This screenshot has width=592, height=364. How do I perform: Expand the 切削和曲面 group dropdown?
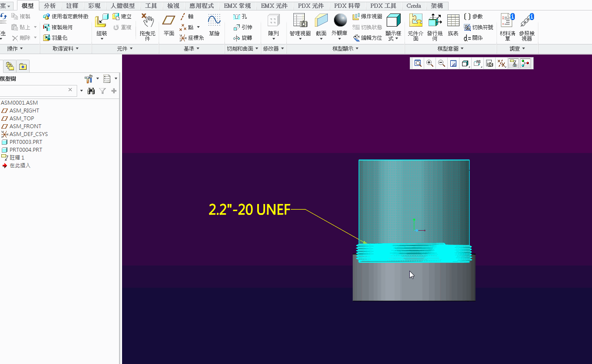[x=243, y=49]
